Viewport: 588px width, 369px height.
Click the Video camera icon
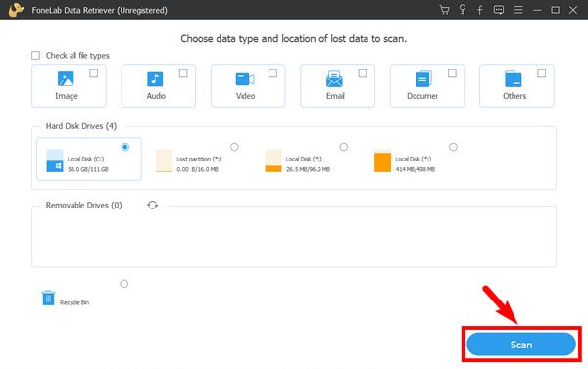[245, 79]
